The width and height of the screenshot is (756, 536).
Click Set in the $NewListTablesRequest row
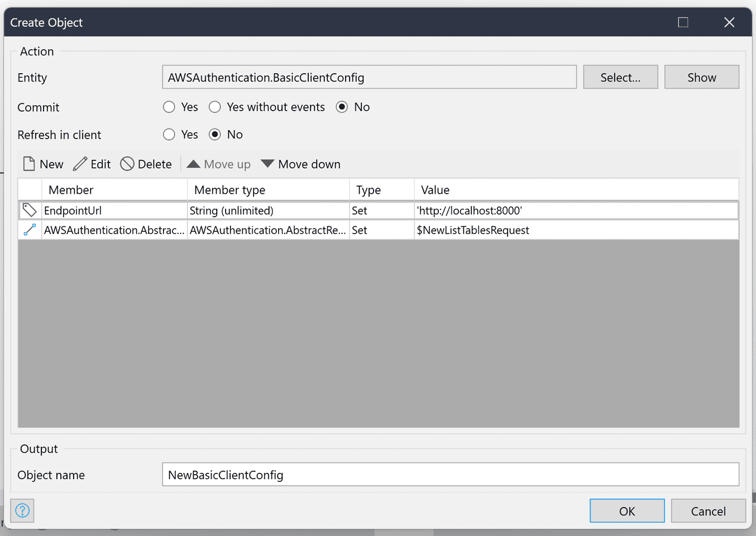(382, 230)
